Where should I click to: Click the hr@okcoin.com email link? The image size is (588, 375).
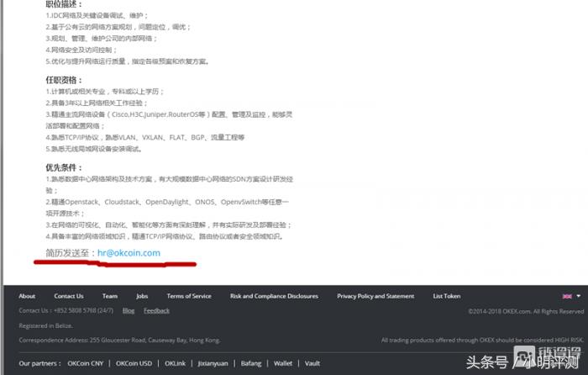point(129,253)
